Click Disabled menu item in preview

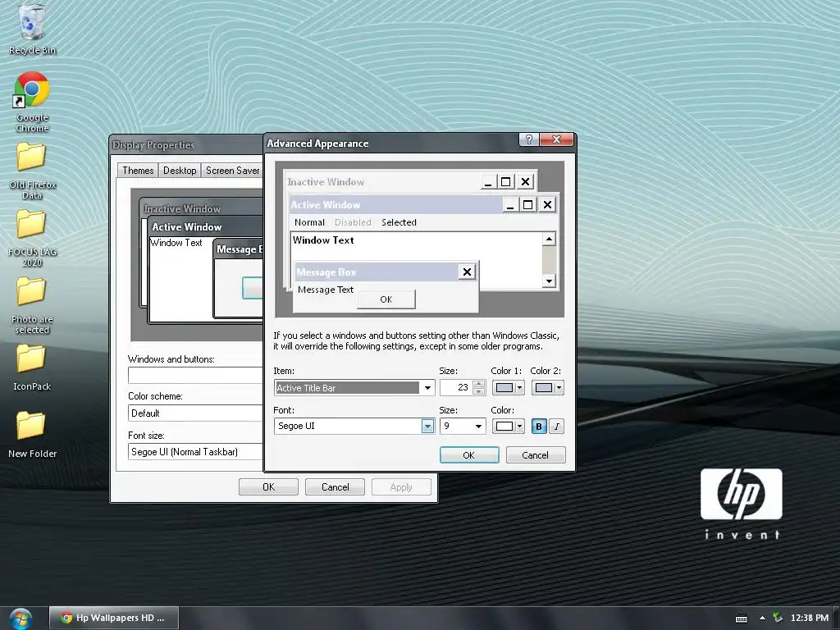[x=353, y=222]
